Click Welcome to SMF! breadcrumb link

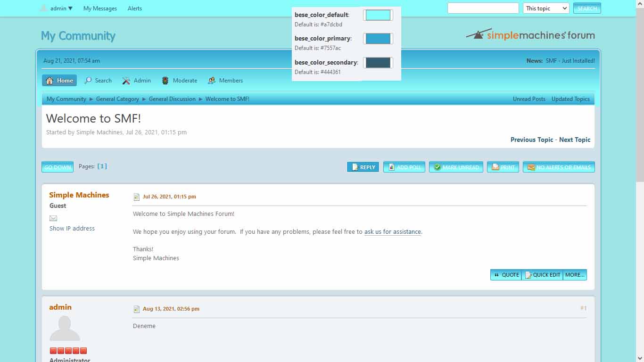(227, 99)
